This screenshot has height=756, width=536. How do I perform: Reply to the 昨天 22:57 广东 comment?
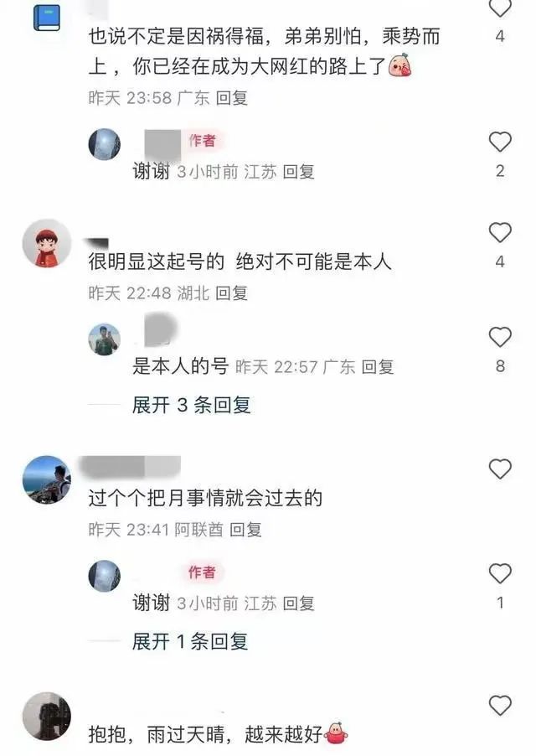pos(378,367)
